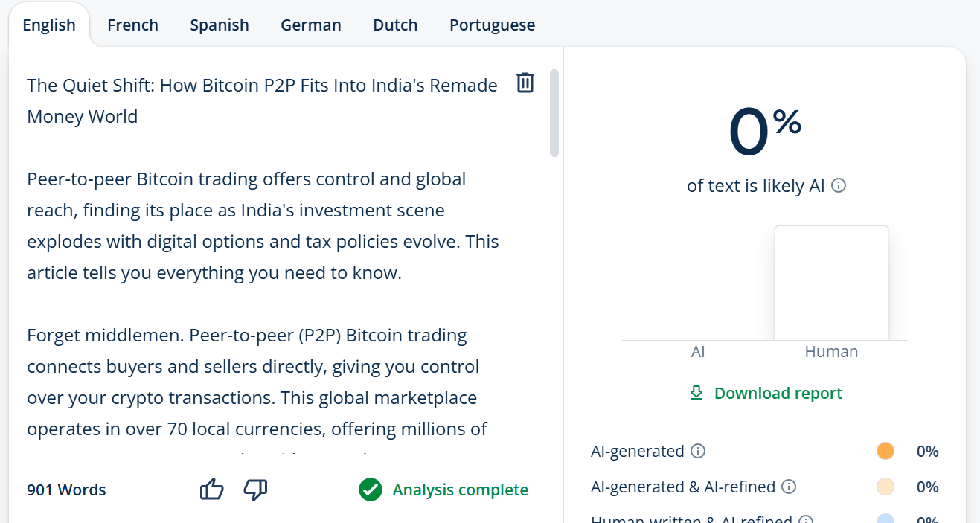Image resolution: width=980 pixels, height=523 pixels.
Task: Click inside the article text area
Action: click(x=260, y=298)
